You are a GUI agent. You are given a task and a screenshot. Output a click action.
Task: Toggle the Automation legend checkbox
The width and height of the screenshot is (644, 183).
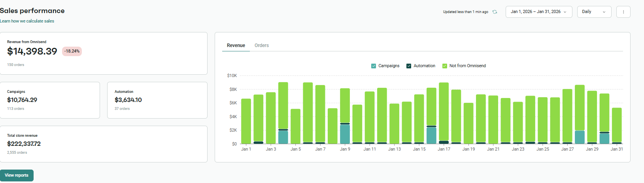click(x=409, y=66)
